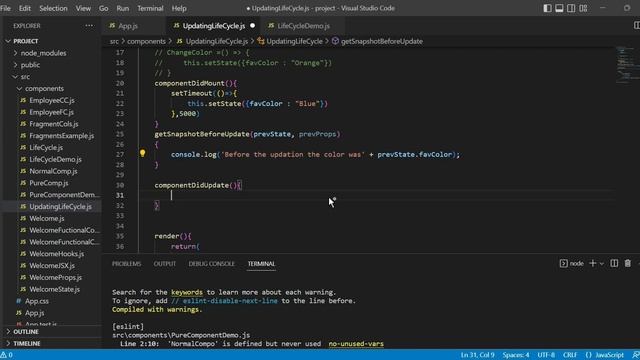
Task: Show the Problems panel tab
Action: (127, 264)
